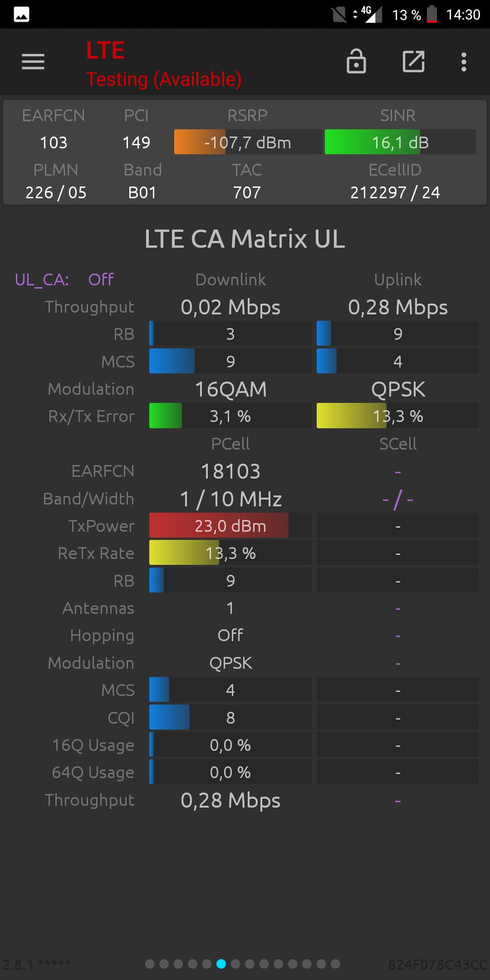Select the highlighted cyan page indicator dot
This screenshot has height=980, width=490.
221,964
